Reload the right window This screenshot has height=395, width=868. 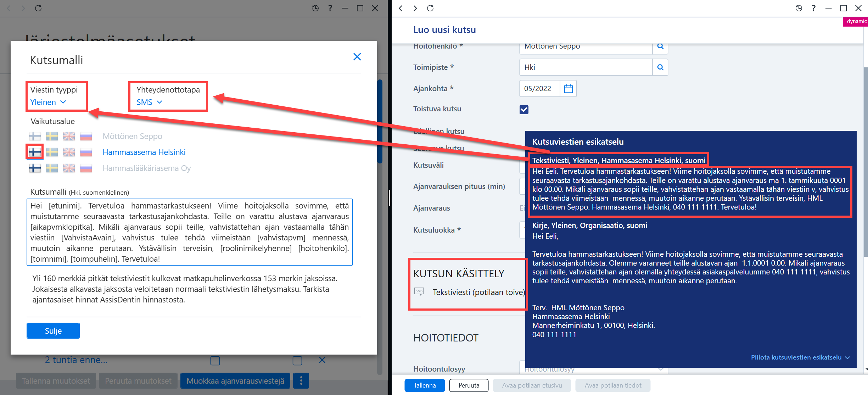tap(430, 8)
